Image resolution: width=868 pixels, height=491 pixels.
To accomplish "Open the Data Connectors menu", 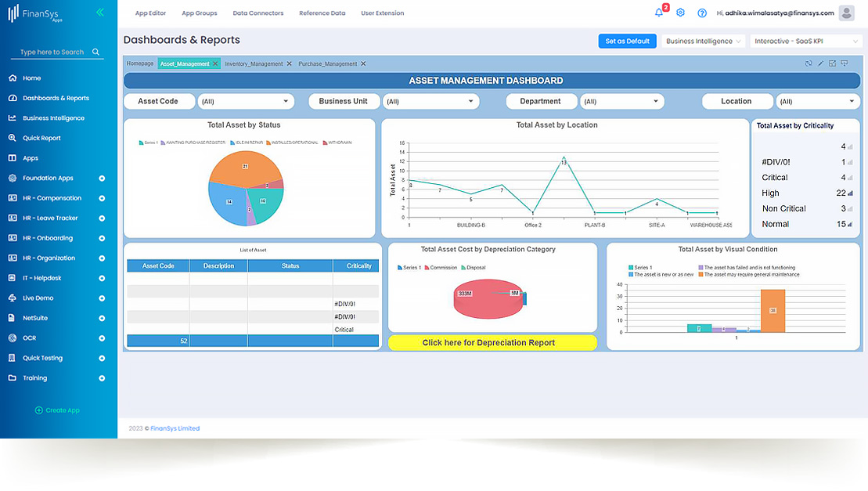I will (258, 13).
